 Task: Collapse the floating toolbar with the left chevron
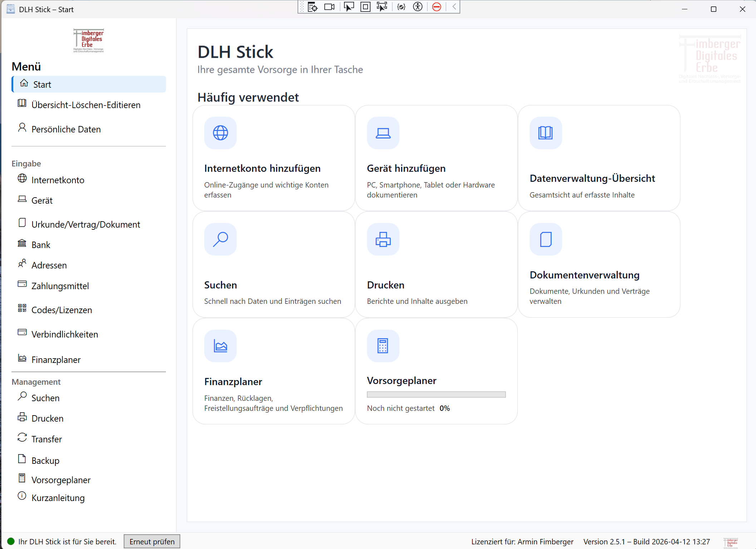tap(453, 6)
